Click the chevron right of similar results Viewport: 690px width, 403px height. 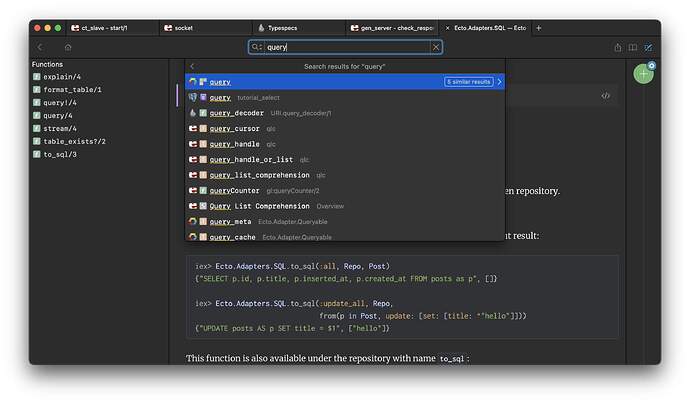(x=499, y=82)
